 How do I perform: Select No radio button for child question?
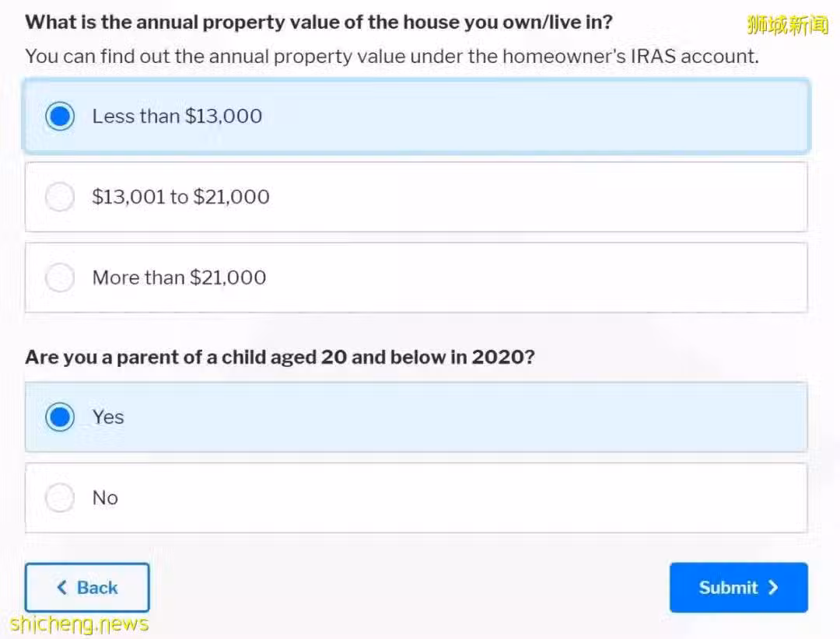(x=59, y=498)
